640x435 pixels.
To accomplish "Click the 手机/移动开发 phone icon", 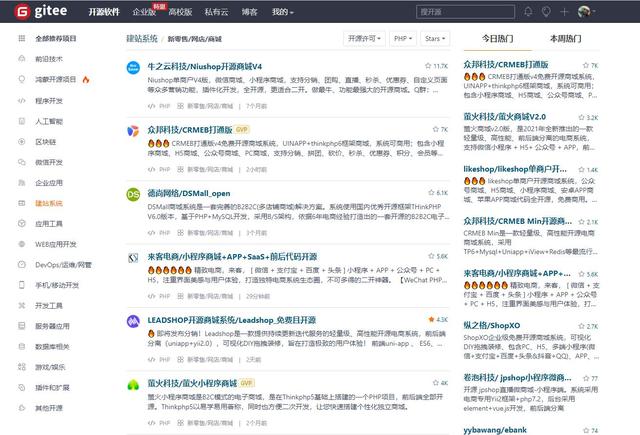I will pyautogui.click(x=22, y=285).
